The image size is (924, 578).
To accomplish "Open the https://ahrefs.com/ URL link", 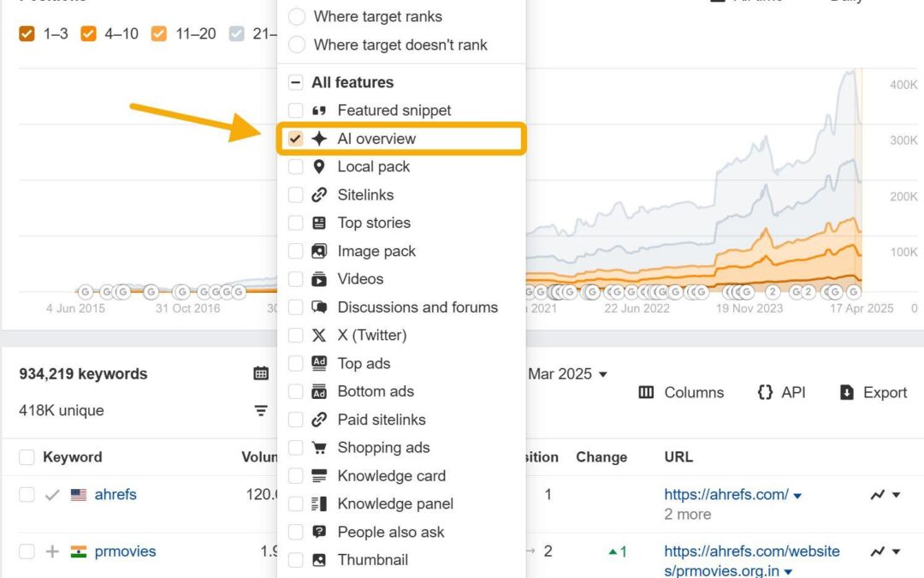I will (x=726, y=494).
